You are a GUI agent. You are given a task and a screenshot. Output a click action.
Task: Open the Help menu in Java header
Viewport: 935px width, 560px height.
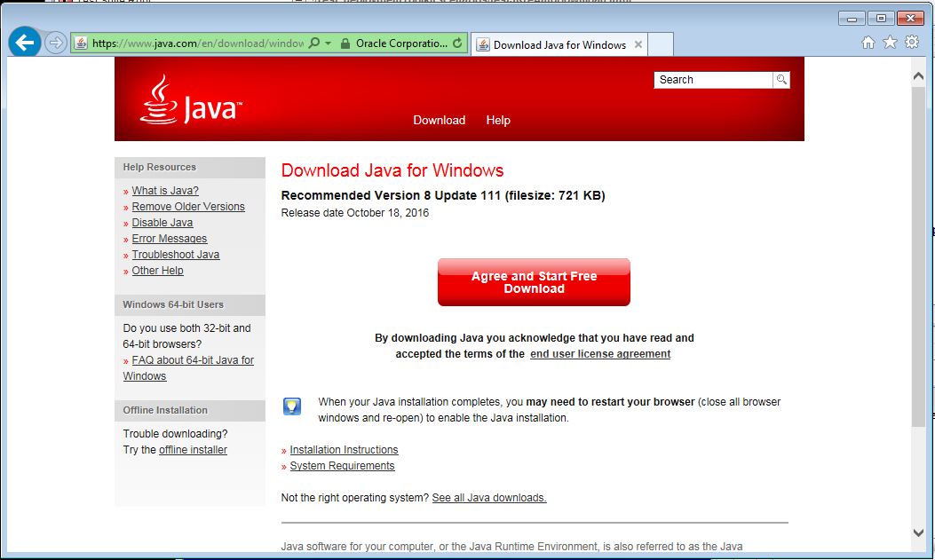click(498, 120)
